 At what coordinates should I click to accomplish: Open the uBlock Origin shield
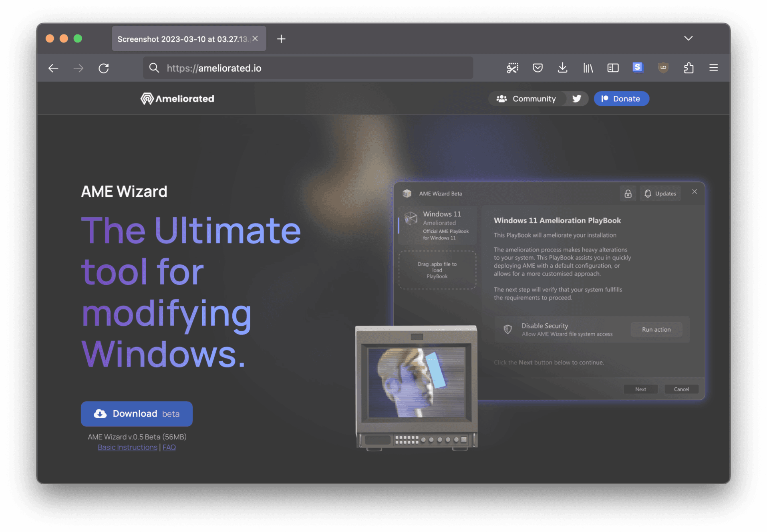click(x=663, y=67)
